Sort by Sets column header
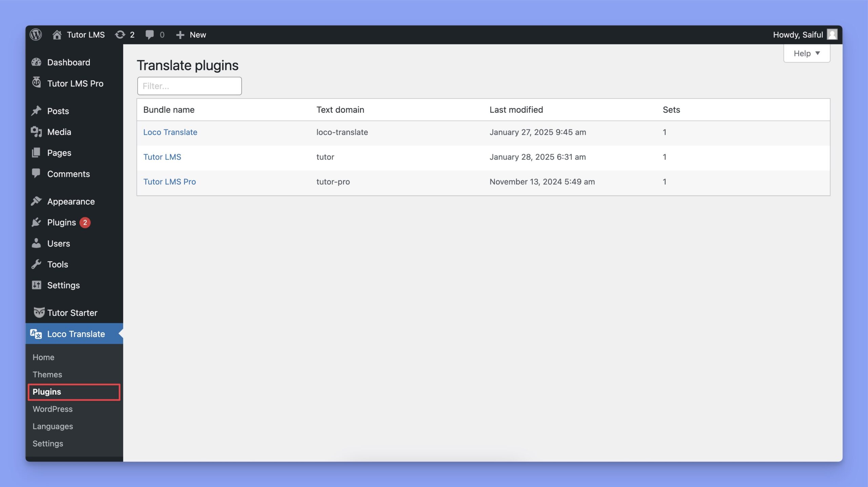Viewport: 868px width, 487px height. (671, 110)
